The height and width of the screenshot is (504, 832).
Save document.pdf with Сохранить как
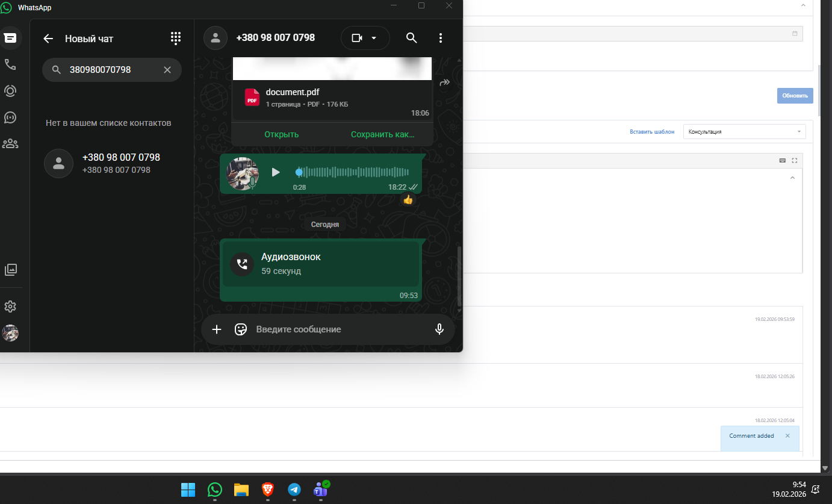382,134
